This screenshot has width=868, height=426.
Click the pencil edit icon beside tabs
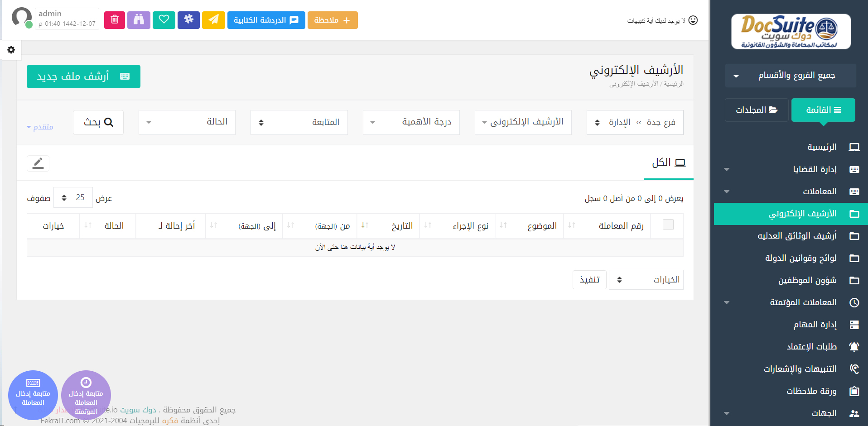click(38, 163)
